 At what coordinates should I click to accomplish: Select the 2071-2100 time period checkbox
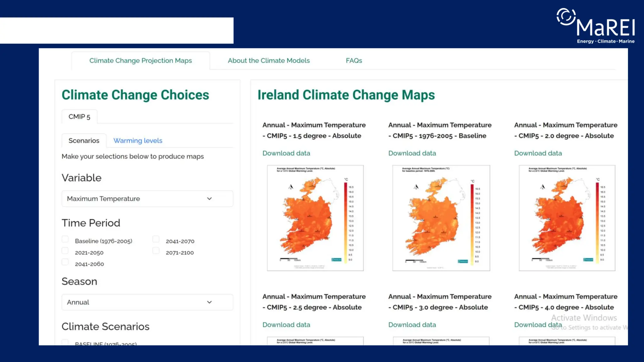point(156,251)
